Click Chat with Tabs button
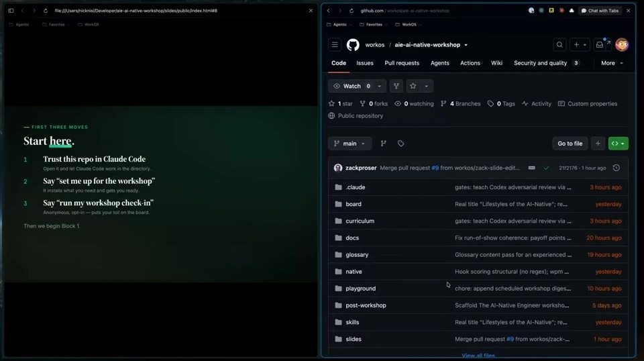The width and height of the screenshot is (644, 361). [x=600, y=11]
